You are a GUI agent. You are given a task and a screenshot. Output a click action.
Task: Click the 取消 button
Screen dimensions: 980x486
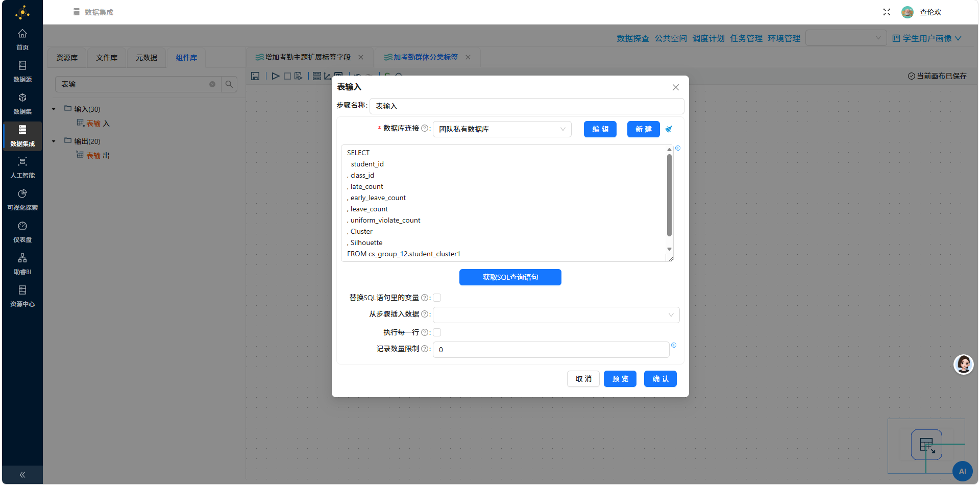(583, 379)
